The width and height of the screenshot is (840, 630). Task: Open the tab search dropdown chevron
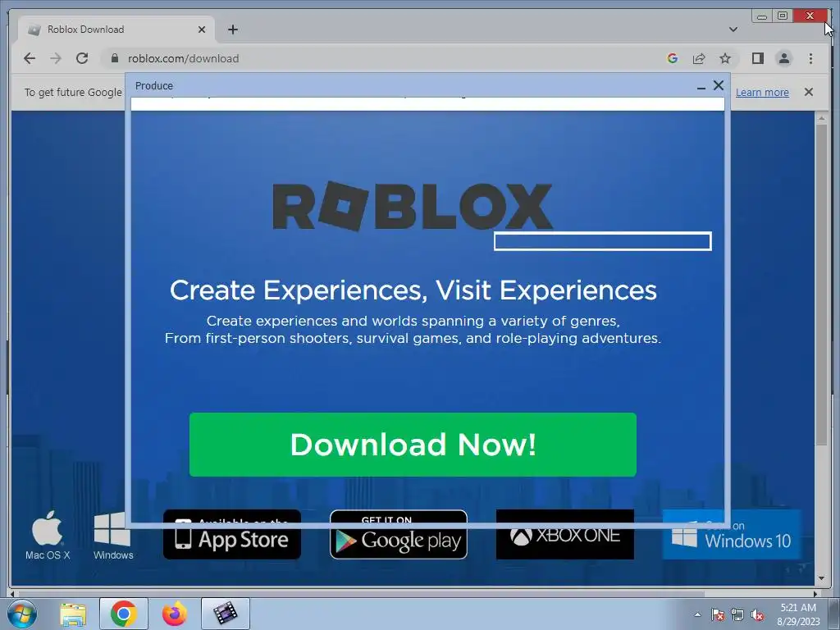[x=733, y=30]
